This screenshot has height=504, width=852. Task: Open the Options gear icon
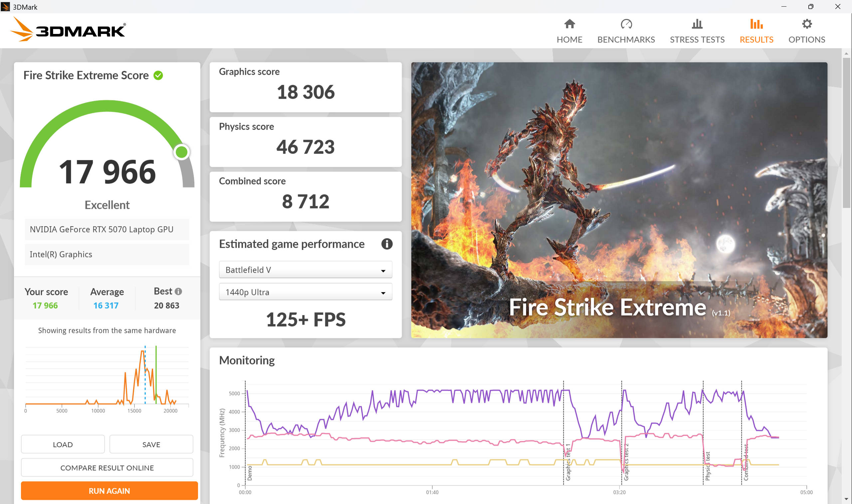click(x=806, y=24)
